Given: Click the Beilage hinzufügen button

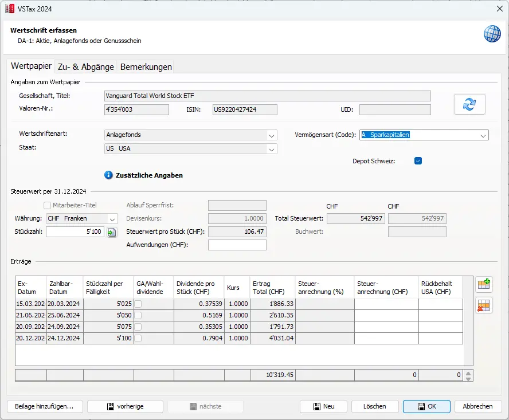Looking at the screenshot, I should point(44,406).
